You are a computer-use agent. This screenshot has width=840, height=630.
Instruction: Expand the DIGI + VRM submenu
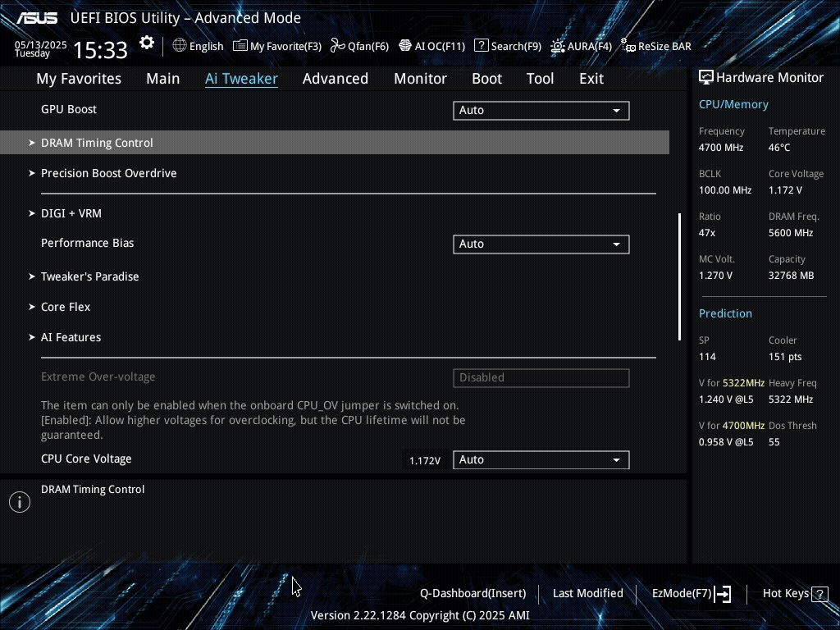[66, 213]
